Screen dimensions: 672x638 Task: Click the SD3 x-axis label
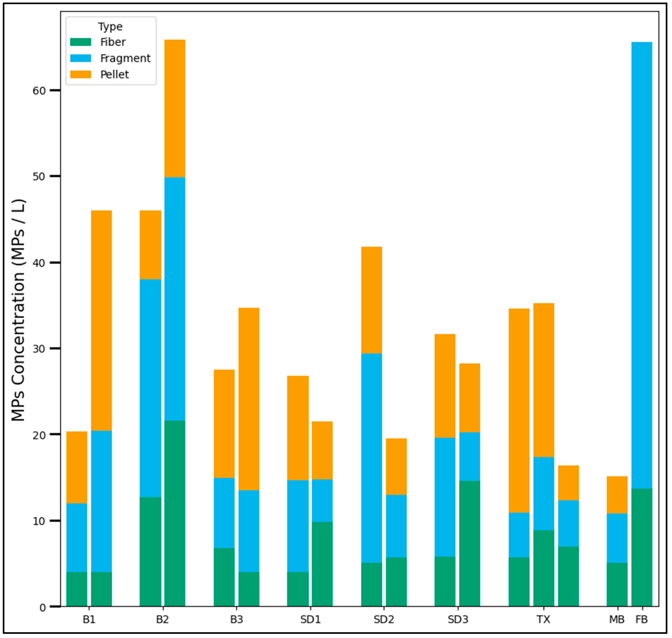[x=458, y=619]
